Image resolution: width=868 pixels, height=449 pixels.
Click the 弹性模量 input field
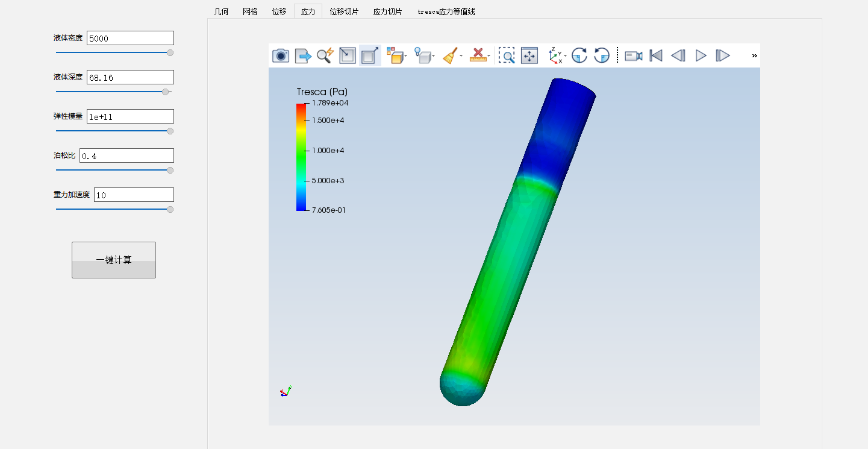click(x=130, y=116)
